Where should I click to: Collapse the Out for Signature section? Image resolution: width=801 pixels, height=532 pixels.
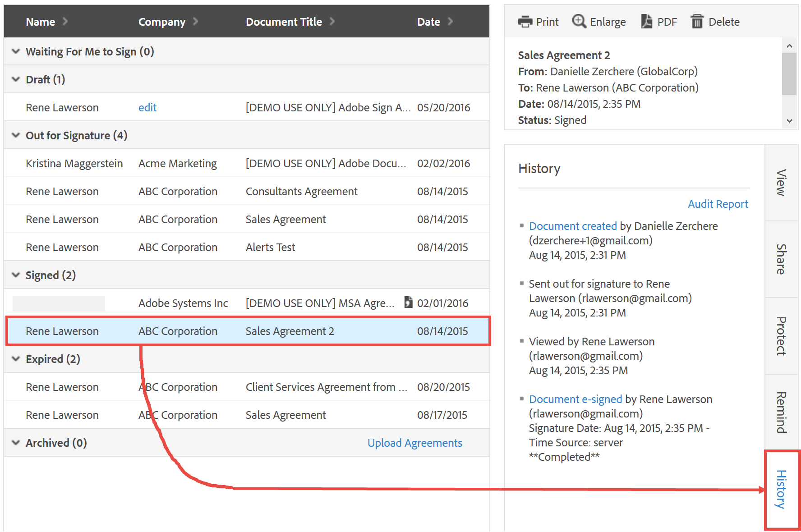click(x=15, y=135)
